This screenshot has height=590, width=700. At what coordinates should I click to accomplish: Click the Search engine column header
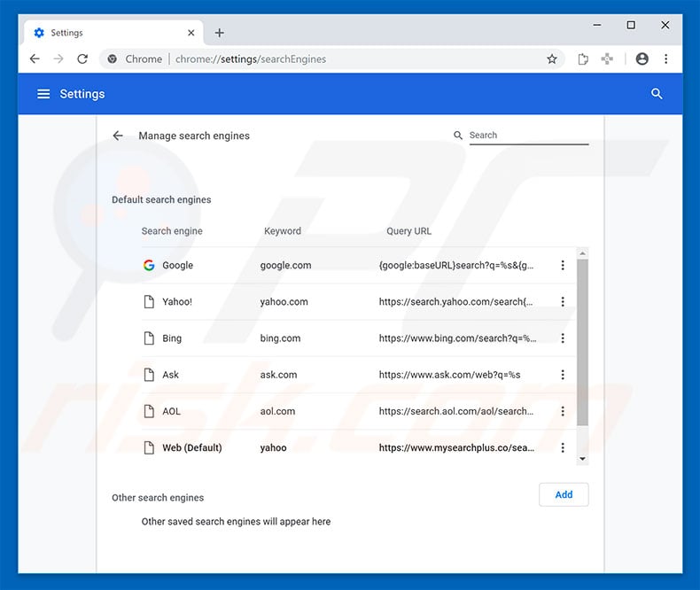172,231
